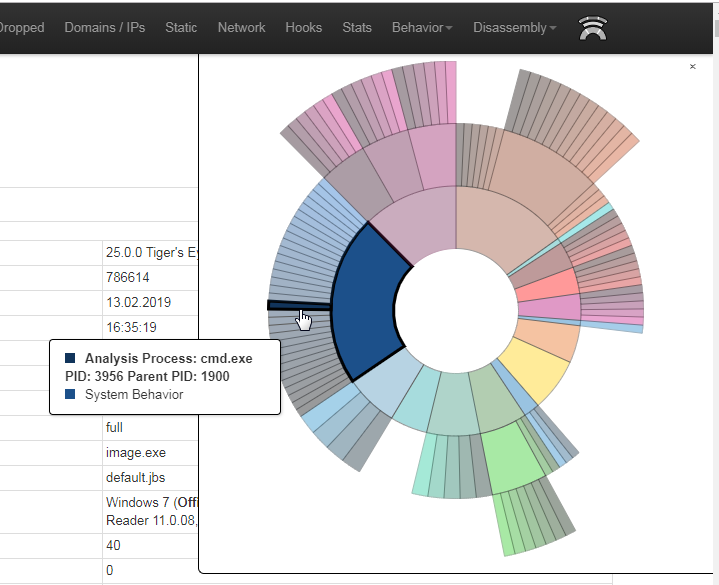Click the red-pink segment on inner ring
The height and width of the screenshot is (585, 719).
coord(548,285)
